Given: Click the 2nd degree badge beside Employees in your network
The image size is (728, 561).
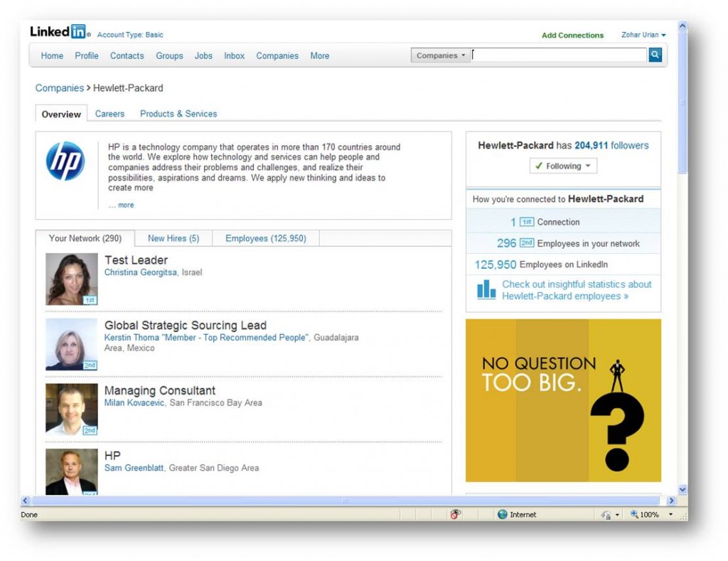Looking at the screenshot, I should (527, 243).
